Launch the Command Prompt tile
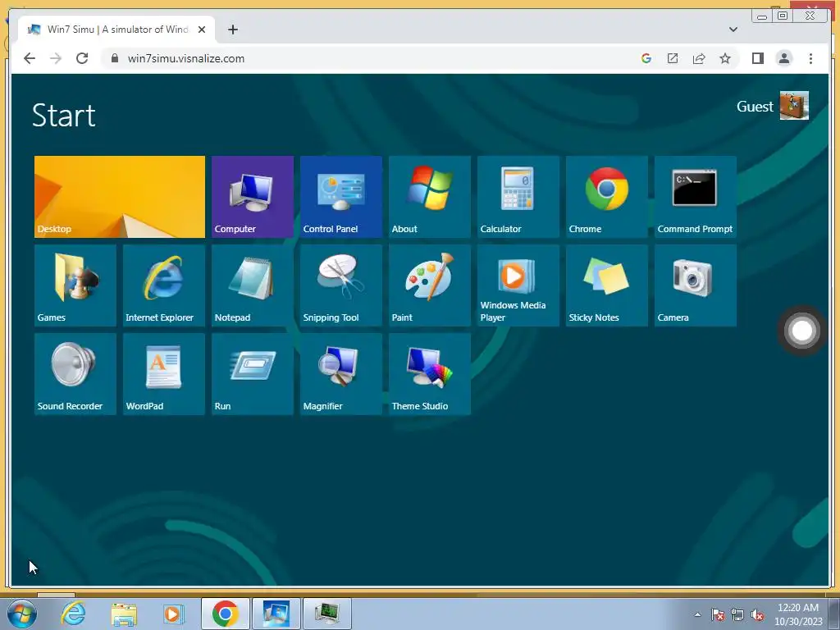This screenshot has height=630, width=840. pos(696,197)
